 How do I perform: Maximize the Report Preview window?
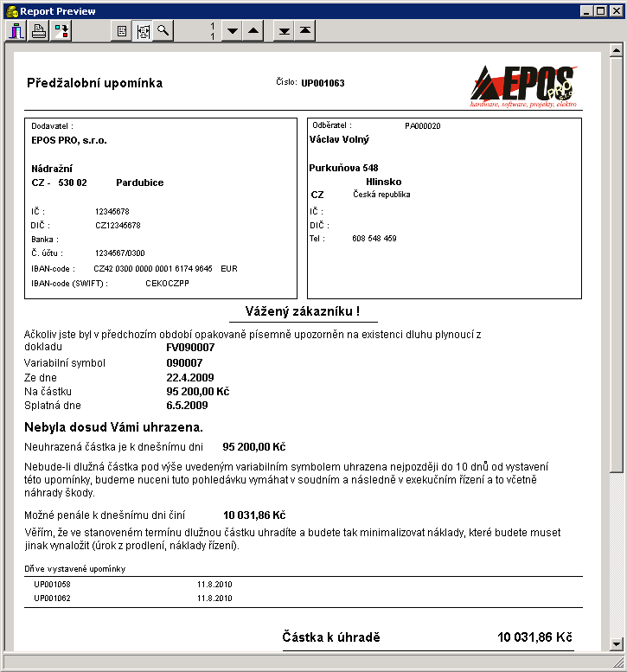[x=600, y=11]
